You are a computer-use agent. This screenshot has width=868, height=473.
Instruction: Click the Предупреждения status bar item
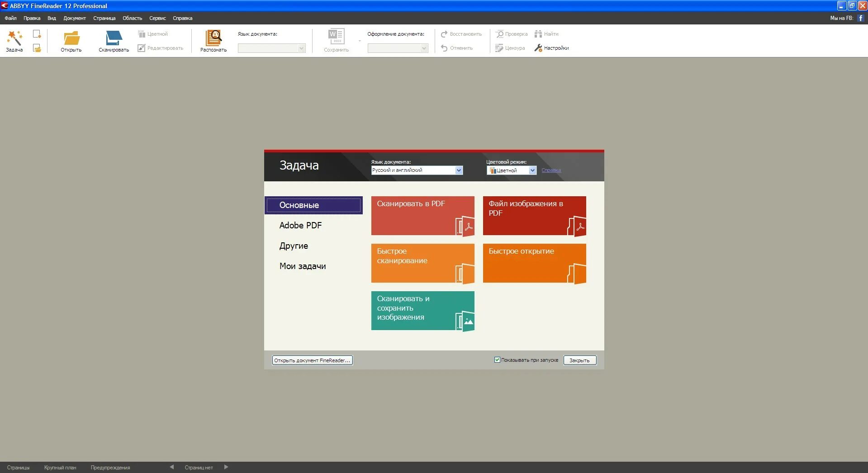pyautogui.click(x=110, y=468)
